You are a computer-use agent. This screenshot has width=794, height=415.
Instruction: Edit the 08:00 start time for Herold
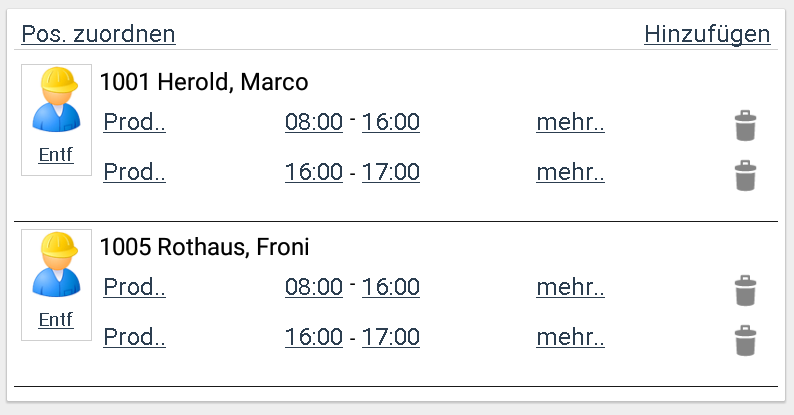tap(314, 122)
